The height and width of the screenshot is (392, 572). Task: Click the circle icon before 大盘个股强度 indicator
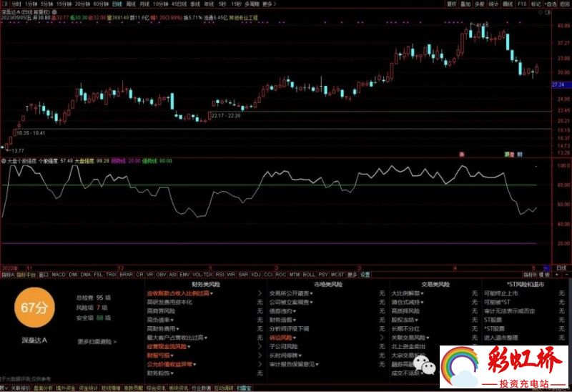coord(4,161)
